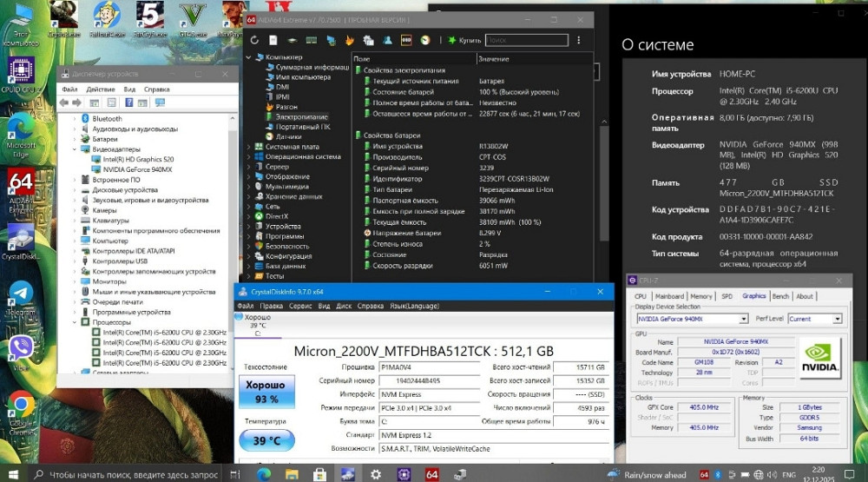Open the Сервис menu in CrystalDiskInfo
Viewport: 868px width, 482px height.
[x=300, y=306]
